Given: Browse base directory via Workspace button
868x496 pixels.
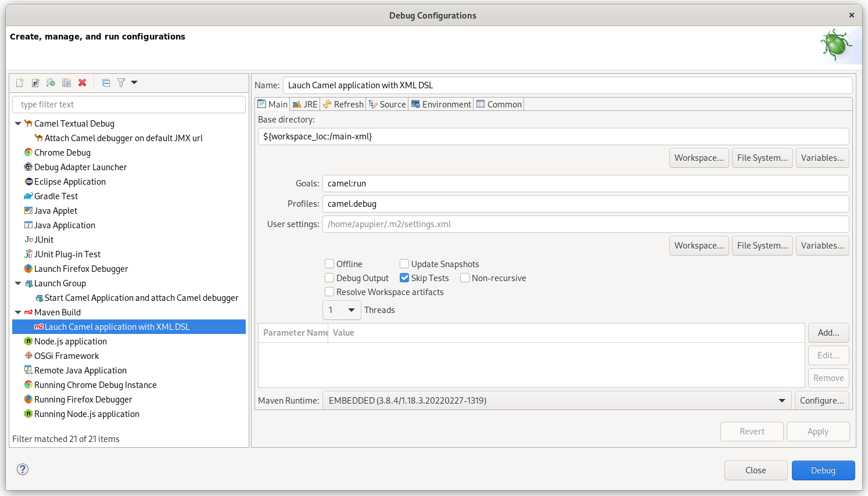Looking at the screenshot, I should point(699,157).
